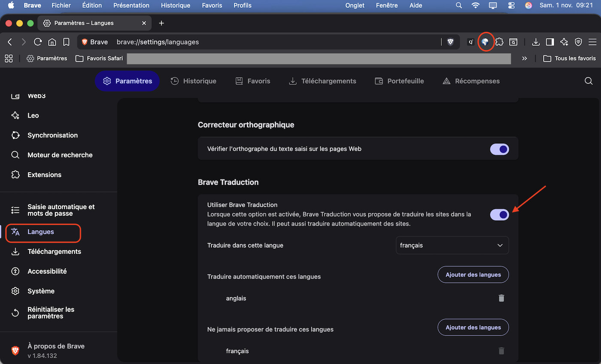Disable the Utiliser Brave Traduction toggle
The width and height of the screenshot is (601, 364).
[499, 214]
